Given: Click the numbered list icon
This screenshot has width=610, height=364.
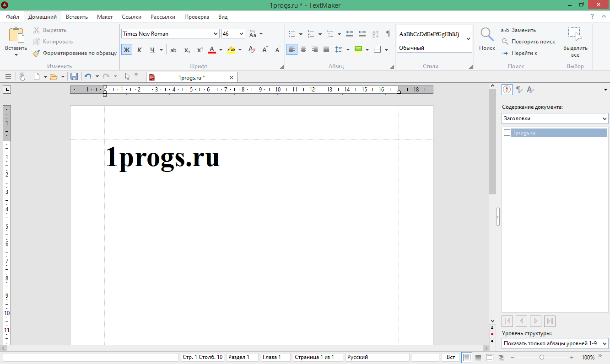Looking at the screenshot, I should pyautogui.click(x=312, y=34).
